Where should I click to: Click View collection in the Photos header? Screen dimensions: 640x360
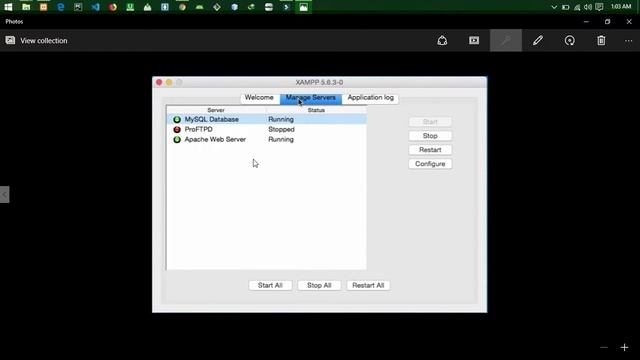(37, 40)
